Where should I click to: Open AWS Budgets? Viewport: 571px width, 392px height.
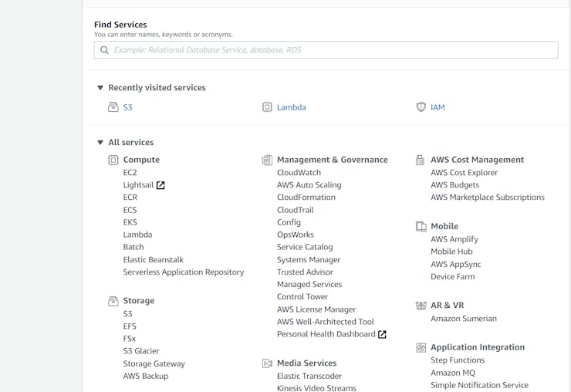click(x=454, y=185)
